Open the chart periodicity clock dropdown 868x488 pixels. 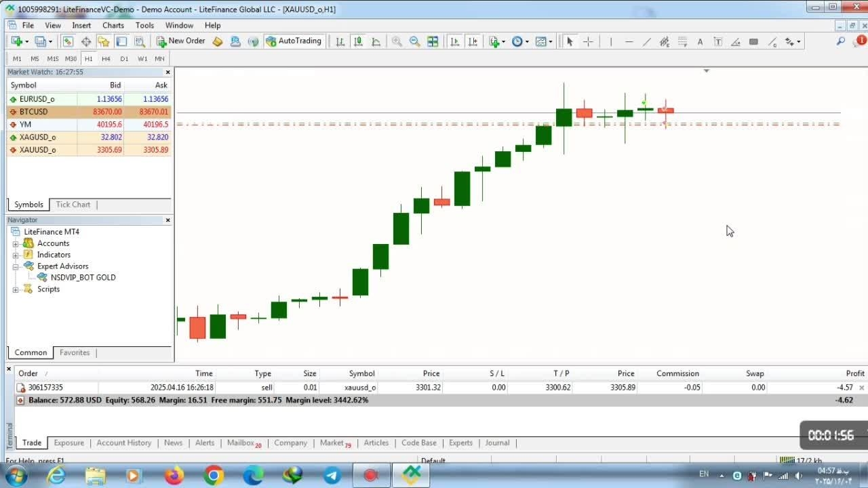520,41
